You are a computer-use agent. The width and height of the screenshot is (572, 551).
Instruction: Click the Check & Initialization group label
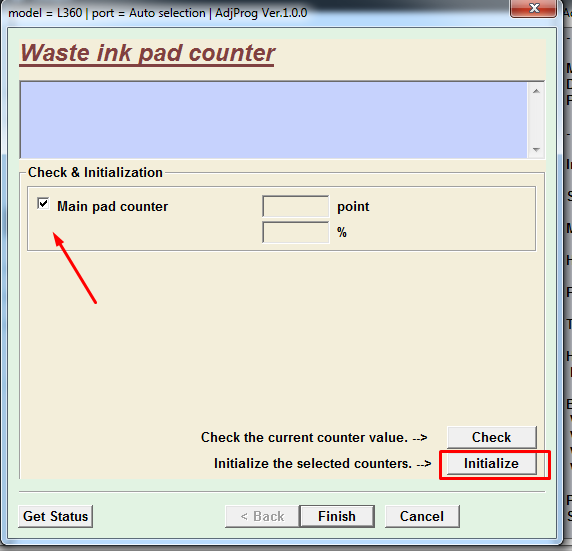point(95,172)
